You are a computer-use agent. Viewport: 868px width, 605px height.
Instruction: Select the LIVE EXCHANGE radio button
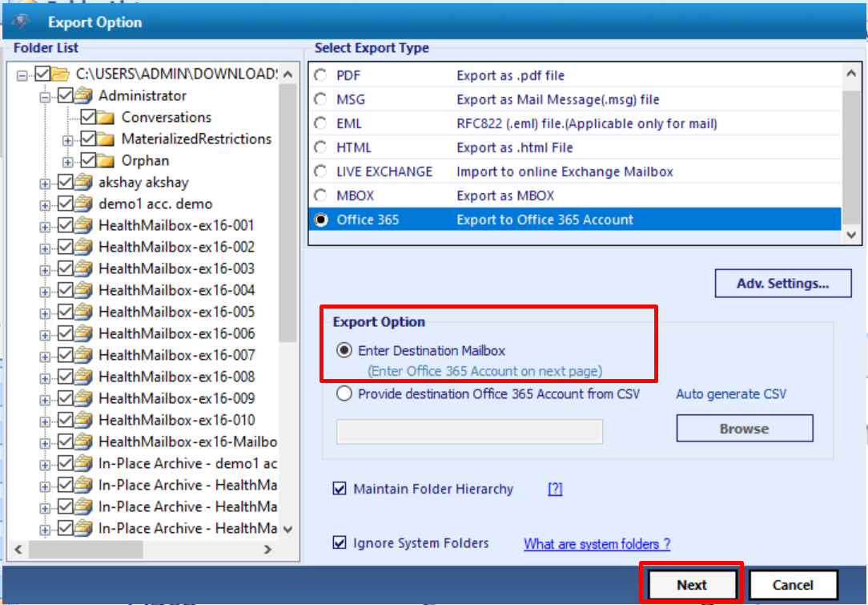320,171
